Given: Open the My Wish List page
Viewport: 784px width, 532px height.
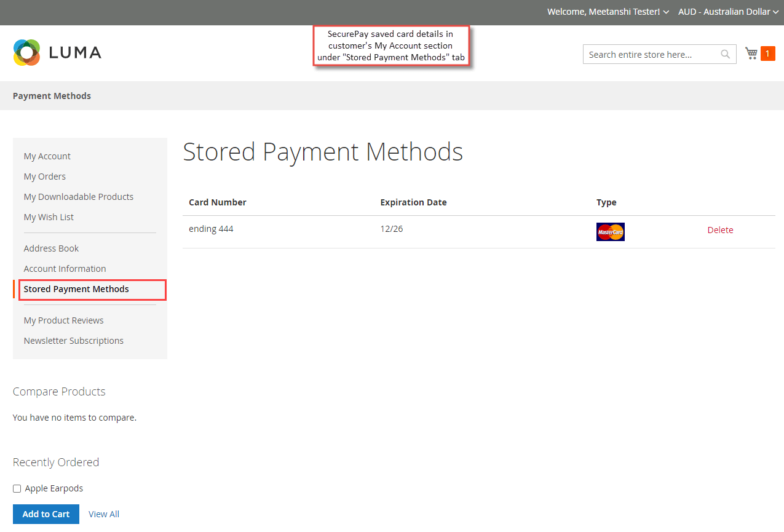Looking at the screenshot, I should (49, 216).
